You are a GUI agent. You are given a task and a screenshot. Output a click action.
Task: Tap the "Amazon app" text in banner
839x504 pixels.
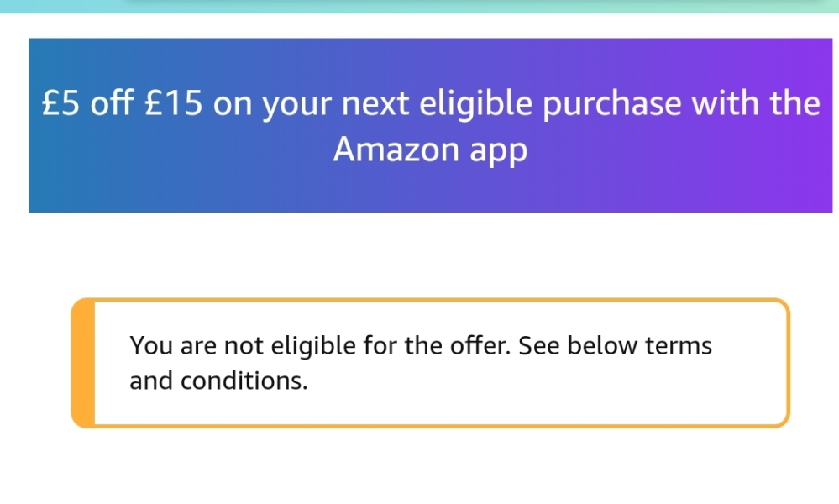430,150
